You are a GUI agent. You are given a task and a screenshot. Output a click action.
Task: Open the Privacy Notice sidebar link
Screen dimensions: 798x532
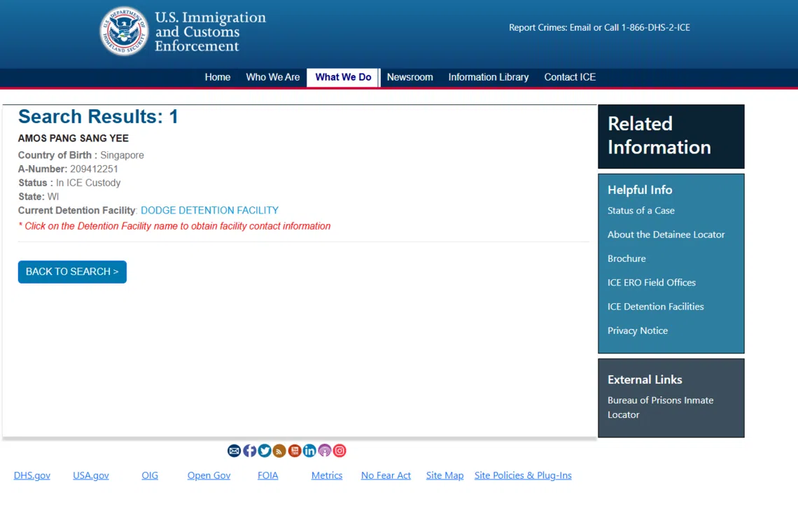pos(637,330)
